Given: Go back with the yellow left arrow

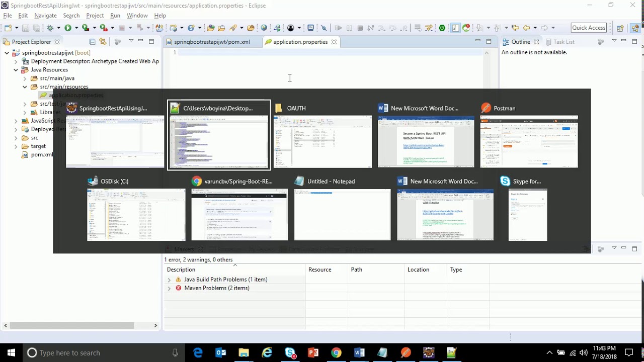Looking at the screenshot, I should [x=526, y=28].
